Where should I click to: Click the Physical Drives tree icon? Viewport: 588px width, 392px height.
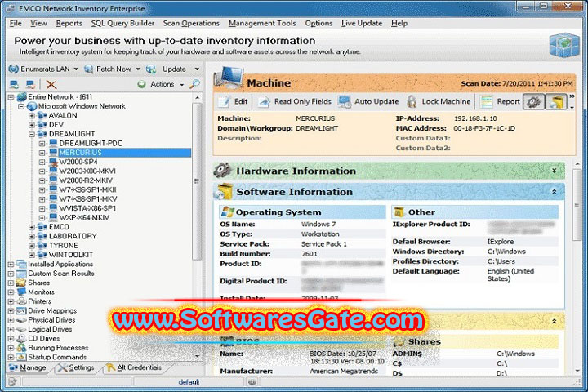pos(21,320)
